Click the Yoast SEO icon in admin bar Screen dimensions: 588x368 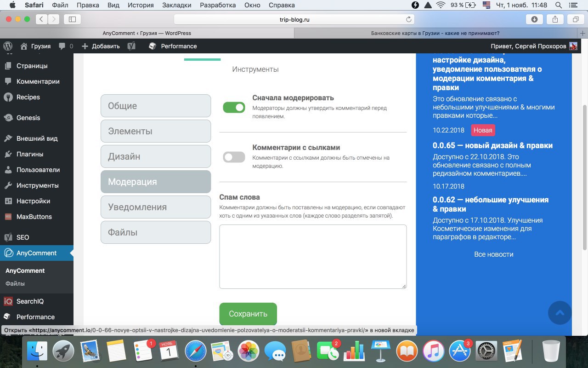(x=131, y=46)
